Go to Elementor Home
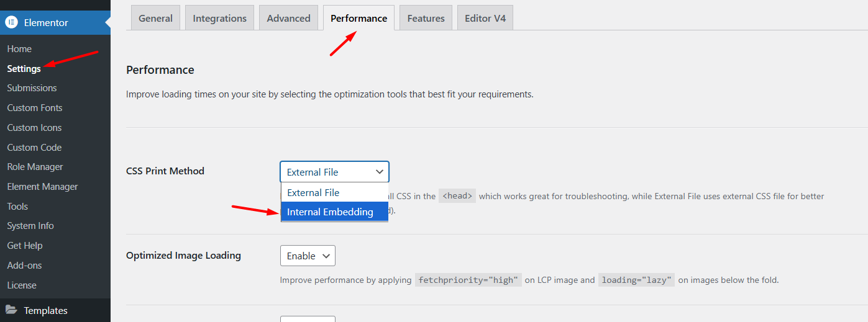The width and height of the screenshot is (868, 322). pyautogui.click(x=19, y=48)
